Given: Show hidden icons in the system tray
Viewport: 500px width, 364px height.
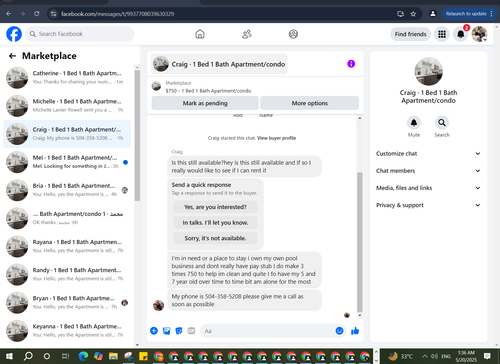Looking at the screenshot, I should [425, 356].
